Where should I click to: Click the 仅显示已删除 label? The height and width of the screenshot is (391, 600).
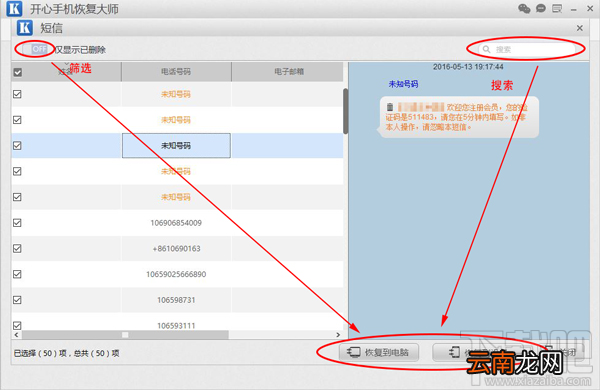tap(80, 50)
